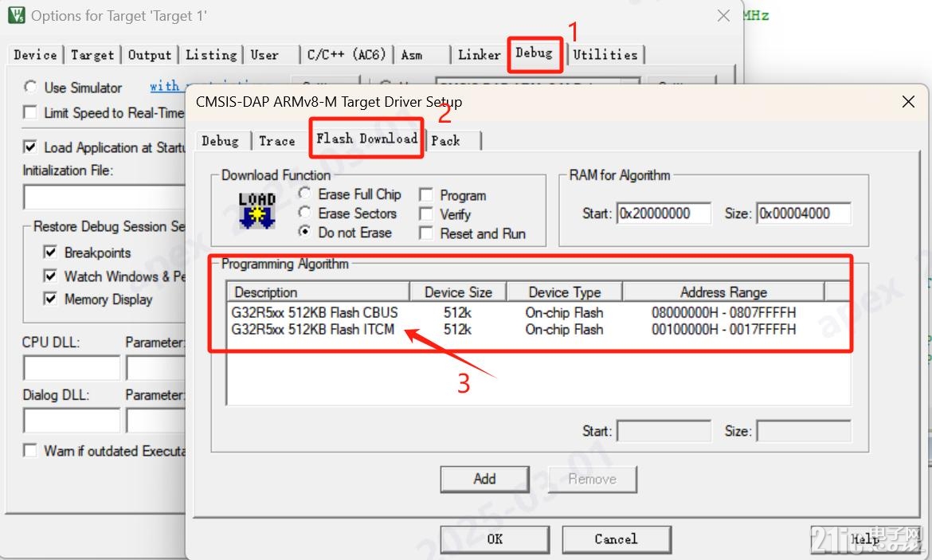Select the Use Simulator radio button
This screenshot has height=560, width=932.
coord(30,88)
